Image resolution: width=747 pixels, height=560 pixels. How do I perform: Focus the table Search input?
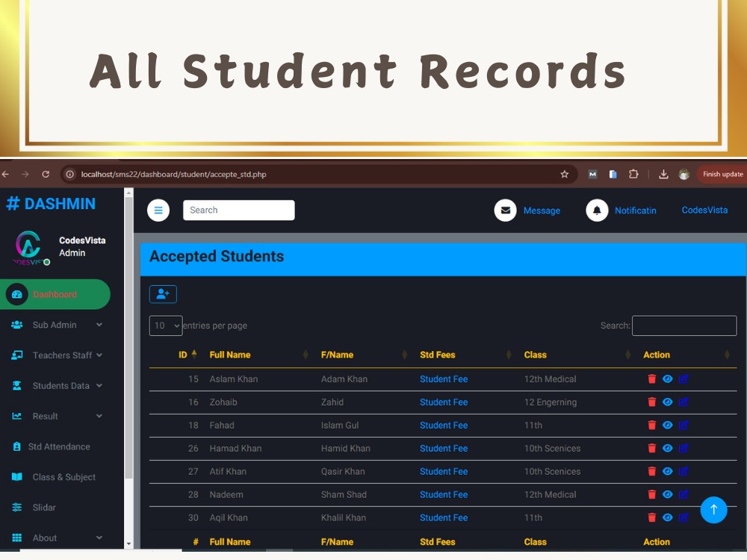click(x=684, y=326)
